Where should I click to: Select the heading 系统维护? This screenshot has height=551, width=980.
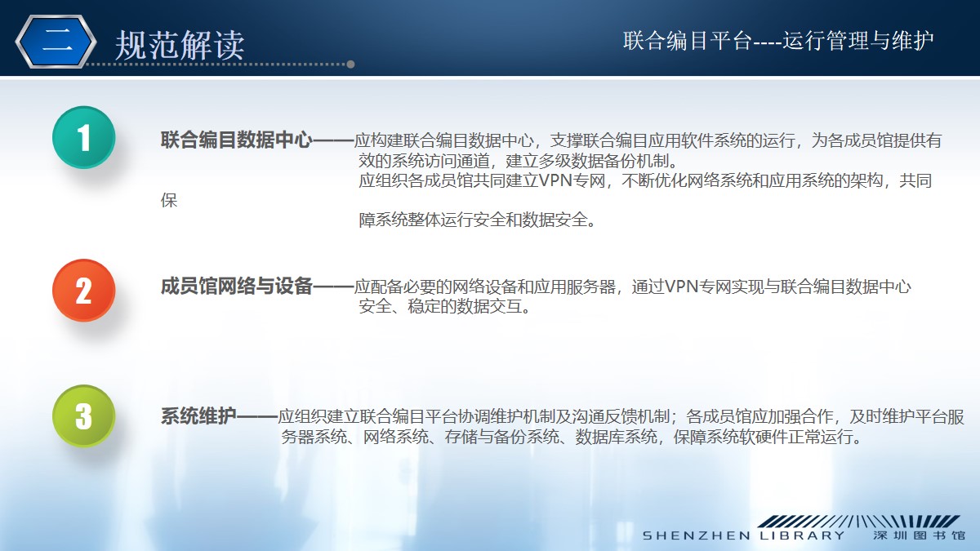pos(198,417)
